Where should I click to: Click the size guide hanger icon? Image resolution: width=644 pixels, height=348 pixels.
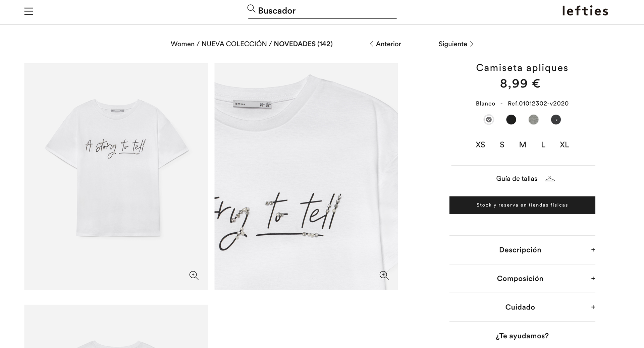(550, 179)
